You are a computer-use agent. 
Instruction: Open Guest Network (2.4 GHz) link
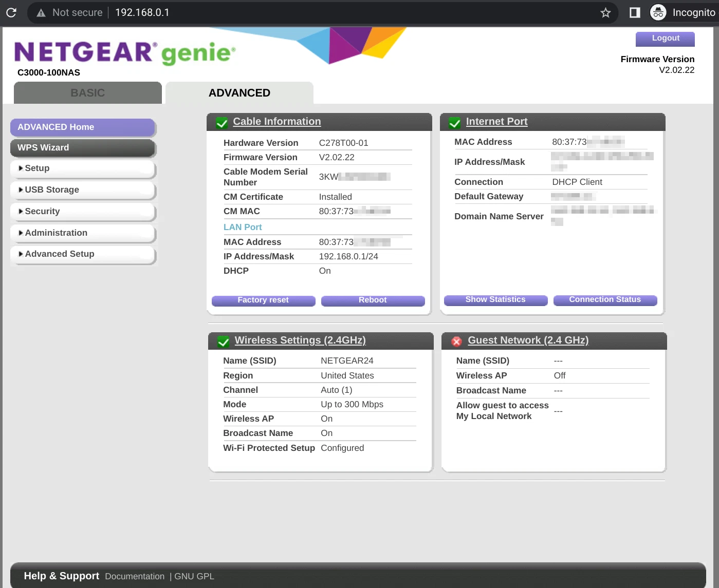528,340
